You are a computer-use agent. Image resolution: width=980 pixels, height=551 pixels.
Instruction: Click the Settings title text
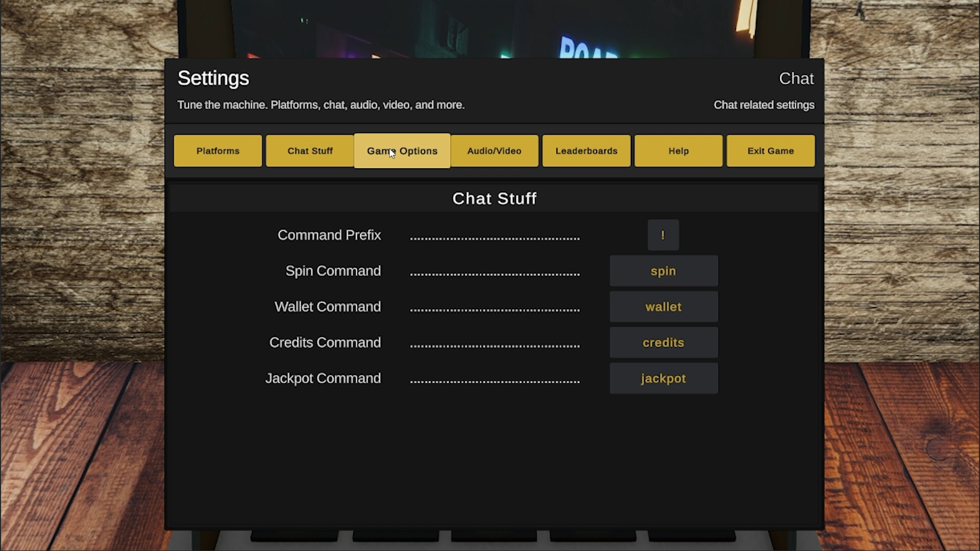pos(213,78)
